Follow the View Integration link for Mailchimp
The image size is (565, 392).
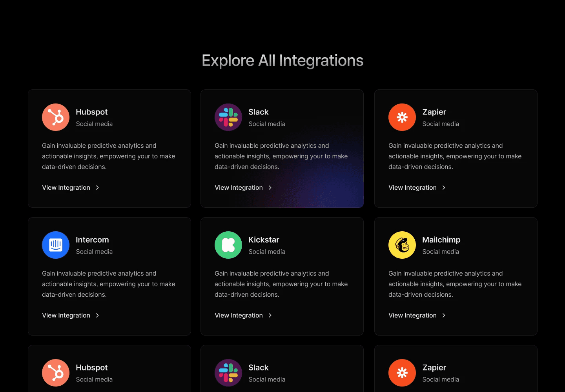click(x=417, y=316)
